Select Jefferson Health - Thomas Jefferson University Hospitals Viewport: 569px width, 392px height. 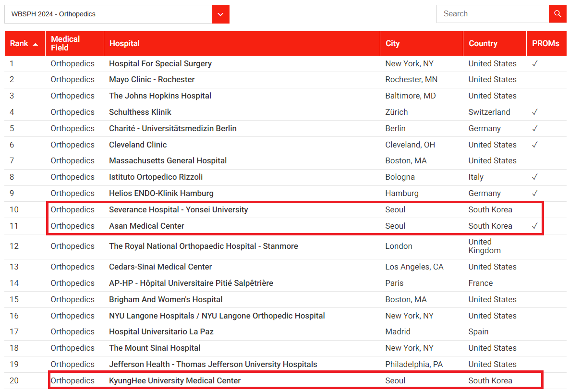coord(213,365)
